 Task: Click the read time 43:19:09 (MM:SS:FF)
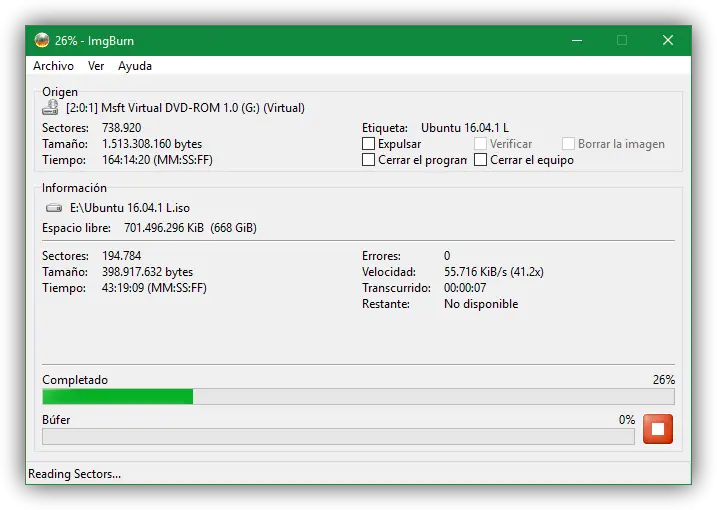pos(154,288)
